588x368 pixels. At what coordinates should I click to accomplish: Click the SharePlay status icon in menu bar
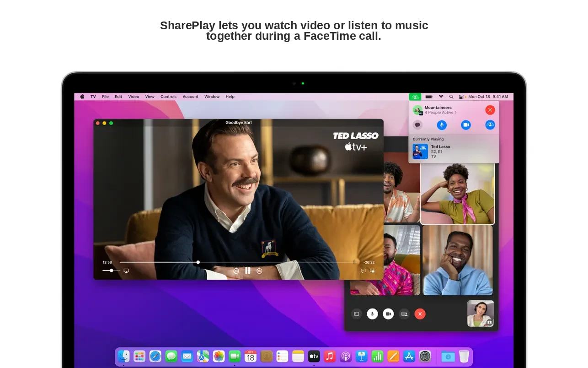(415, 97)
